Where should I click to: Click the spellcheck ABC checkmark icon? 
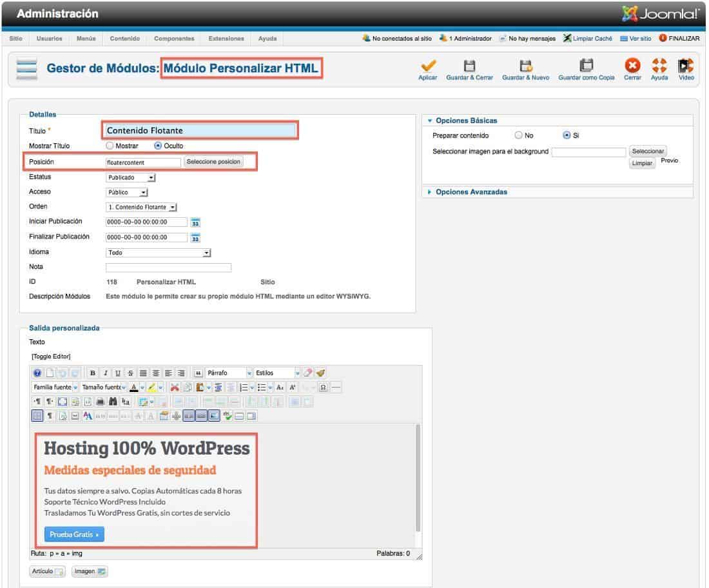pos(227,416)
